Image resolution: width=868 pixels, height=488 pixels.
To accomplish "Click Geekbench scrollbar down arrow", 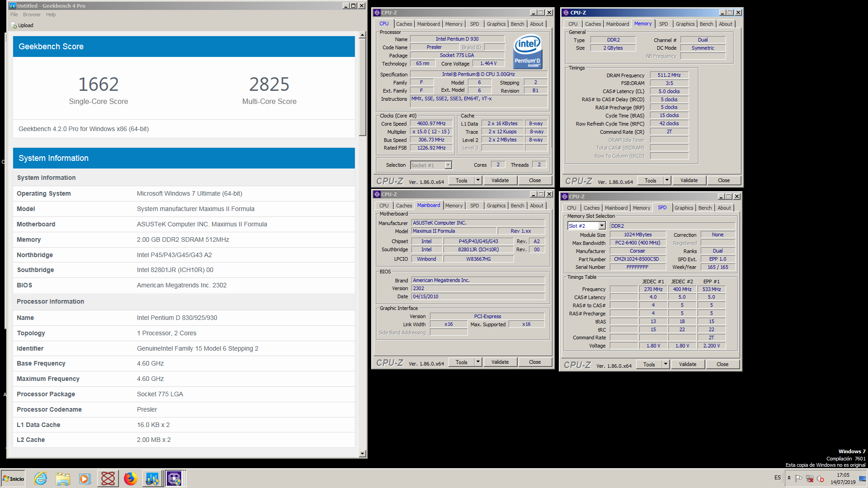I will [x=362, y=453].
